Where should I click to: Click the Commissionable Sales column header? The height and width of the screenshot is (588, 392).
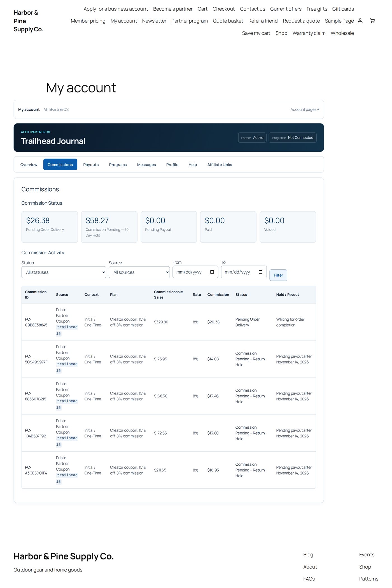(168, 295)
